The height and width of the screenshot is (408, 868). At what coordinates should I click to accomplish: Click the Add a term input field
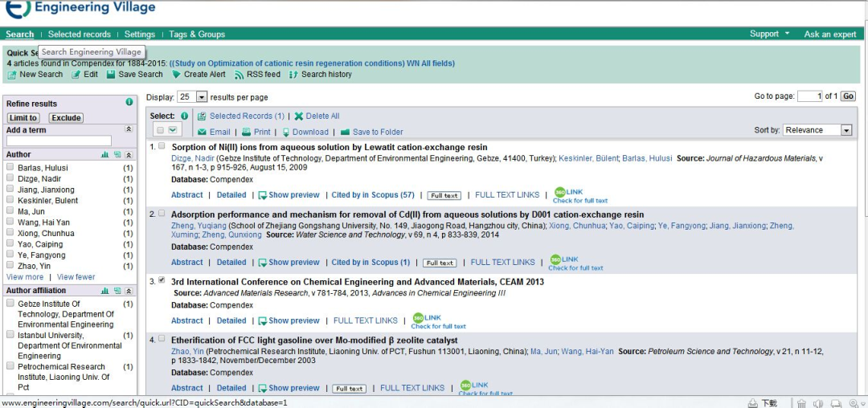click(x=59, y=141)
